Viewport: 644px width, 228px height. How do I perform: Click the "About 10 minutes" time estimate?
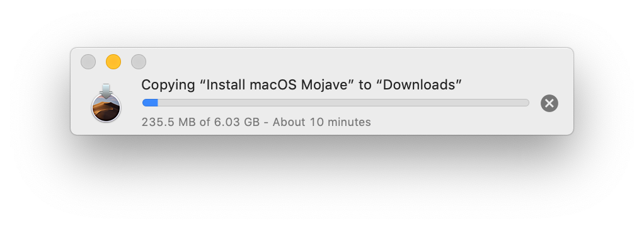(321, 122)
